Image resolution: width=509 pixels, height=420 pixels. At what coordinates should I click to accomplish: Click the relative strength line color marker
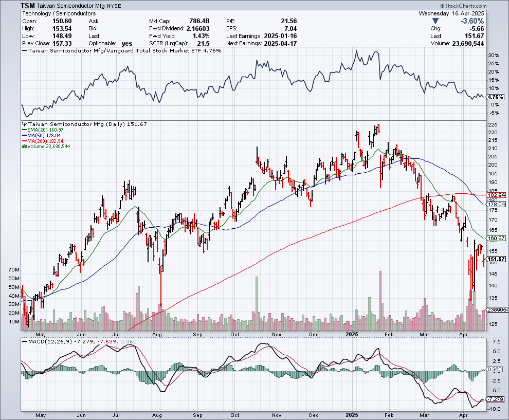pyautogui.click(x=24, y=50)
